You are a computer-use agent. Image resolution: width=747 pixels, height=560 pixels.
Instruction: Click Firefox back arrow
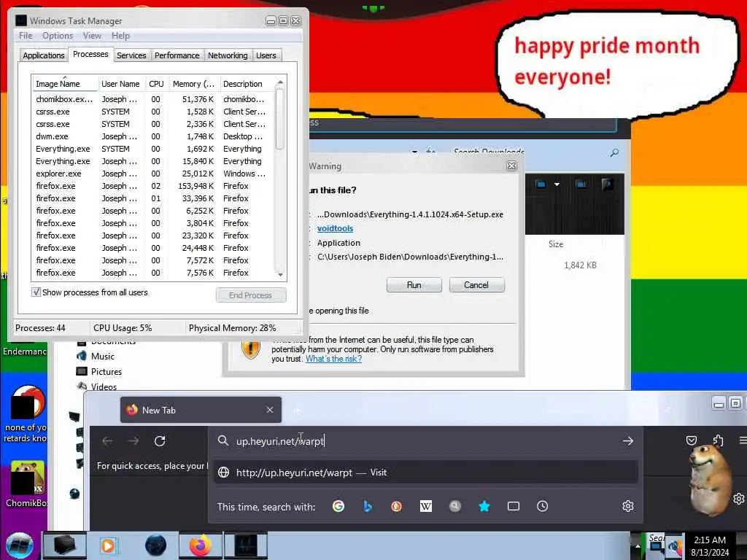108,441
